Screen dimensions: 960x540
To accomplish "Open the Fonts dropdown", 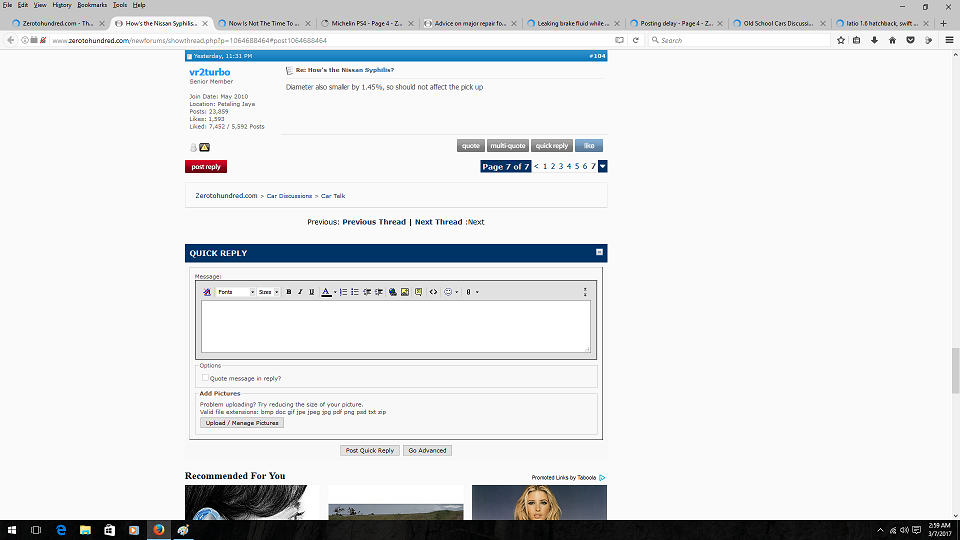I will (236, 292).
